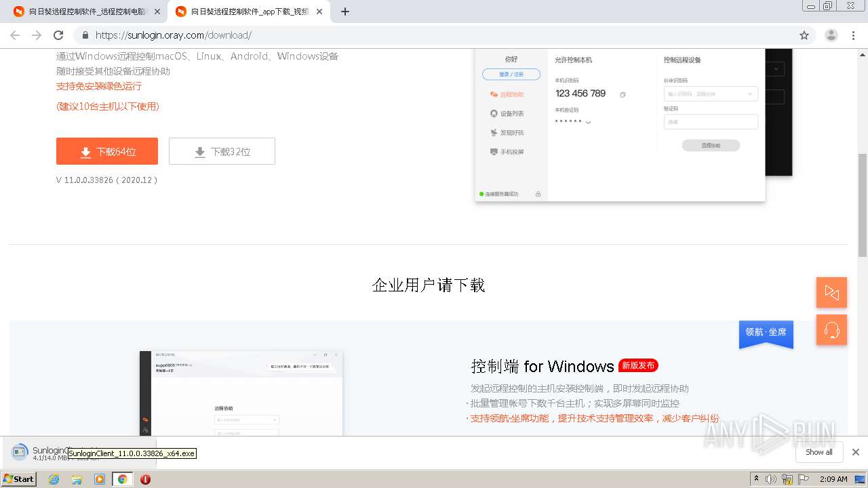Click the 新版发布 red badge
Screen dimensions: 868x488
(x=638, y=365)
